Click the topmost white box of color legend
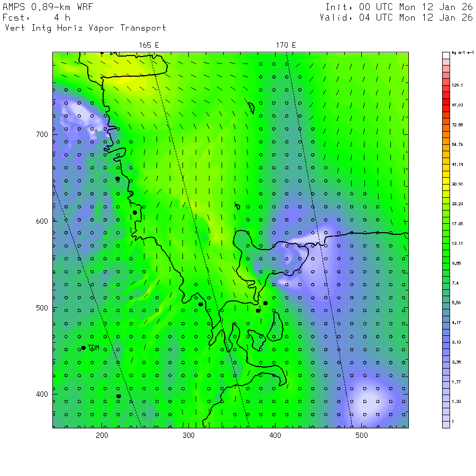 pos(446,56)
